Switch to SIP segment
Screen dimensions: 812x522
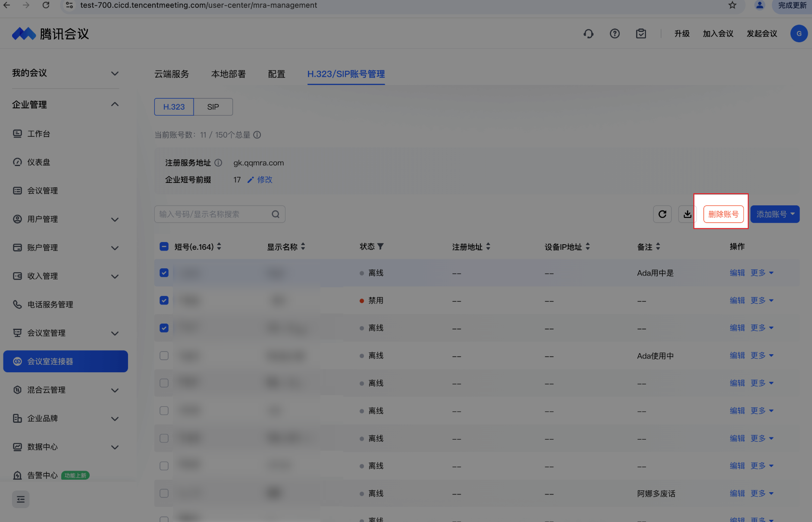point(213,107)
